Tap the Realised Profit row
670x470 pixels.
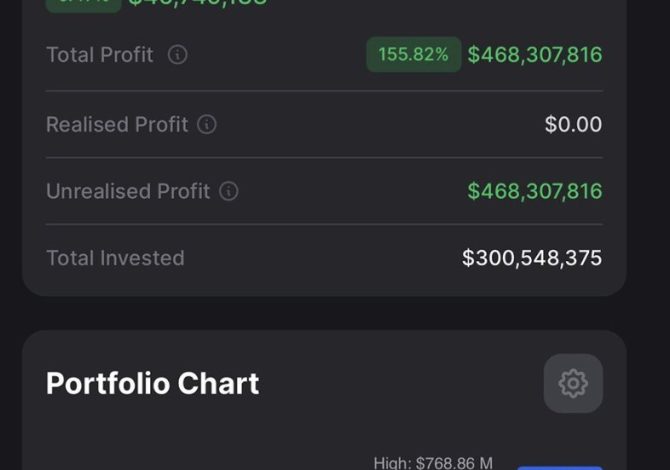pyautogui.click(x=323, y=125)
